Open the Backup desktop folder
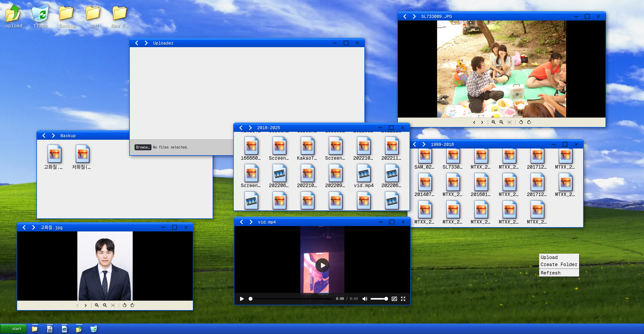 (67, 16)
